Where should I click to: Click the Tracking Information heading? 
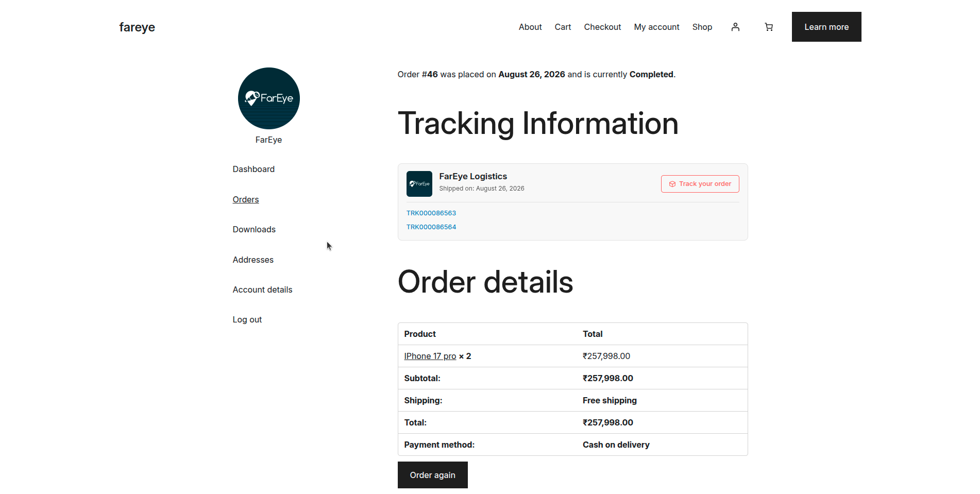pos(538,124)
